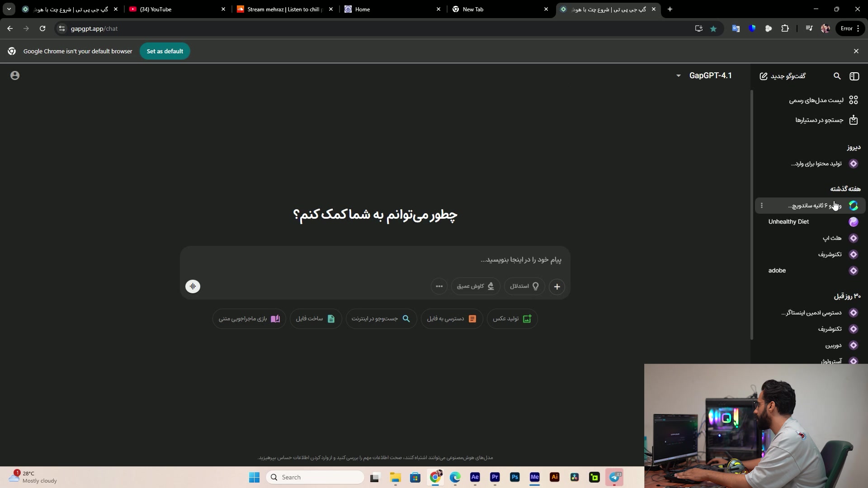This screenshot has width=868, height=488.
Task: Collapse the sidebar using the panel icon
Action: pyautogui.click(x=854, y=76)
